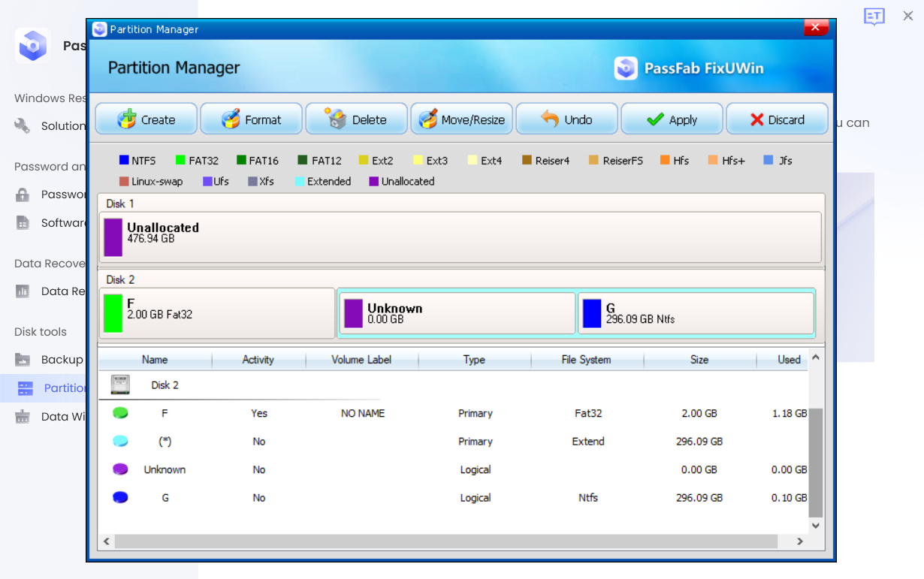Click the Type column header

click(x=474, y=360)
